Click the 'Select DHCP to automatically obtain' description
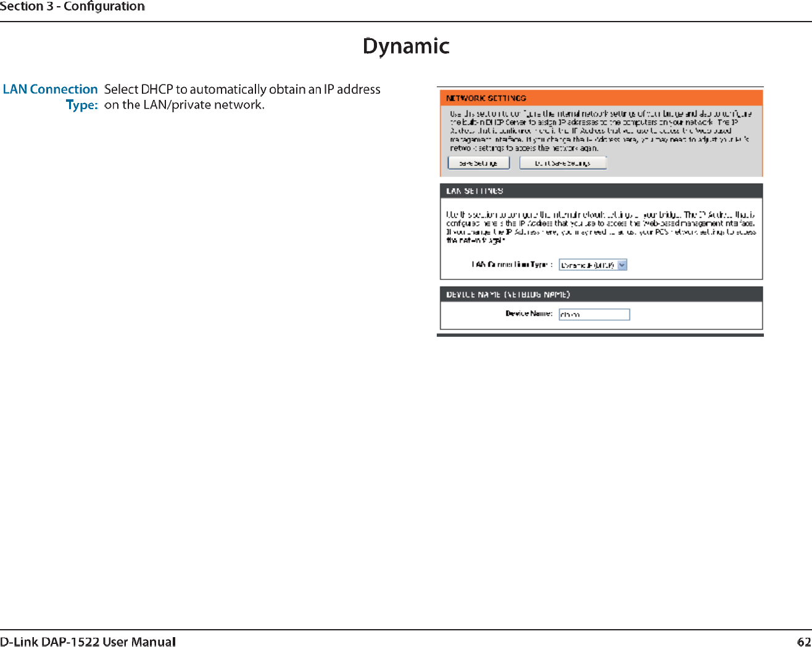This screenshot has width=812, height=647. [242, 97]
